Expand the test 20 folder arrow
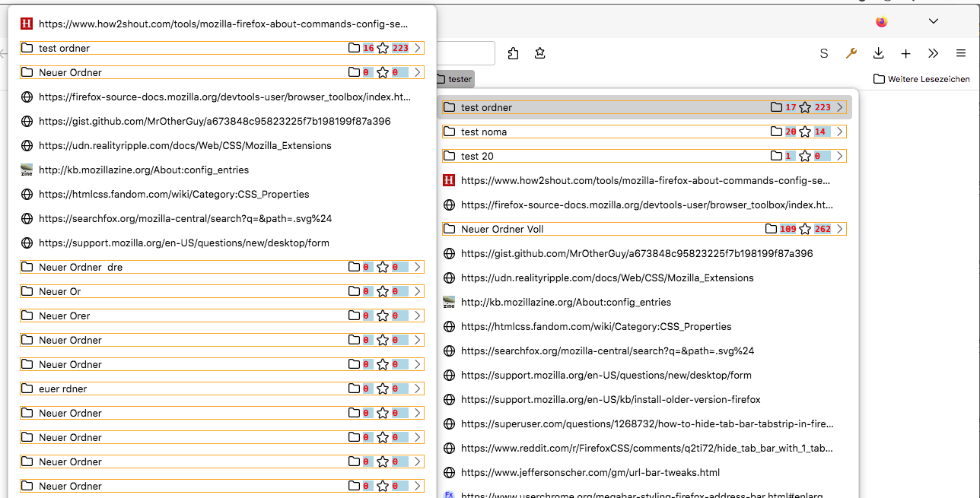This screenshot has height=498, width=980. click(839, 156)
